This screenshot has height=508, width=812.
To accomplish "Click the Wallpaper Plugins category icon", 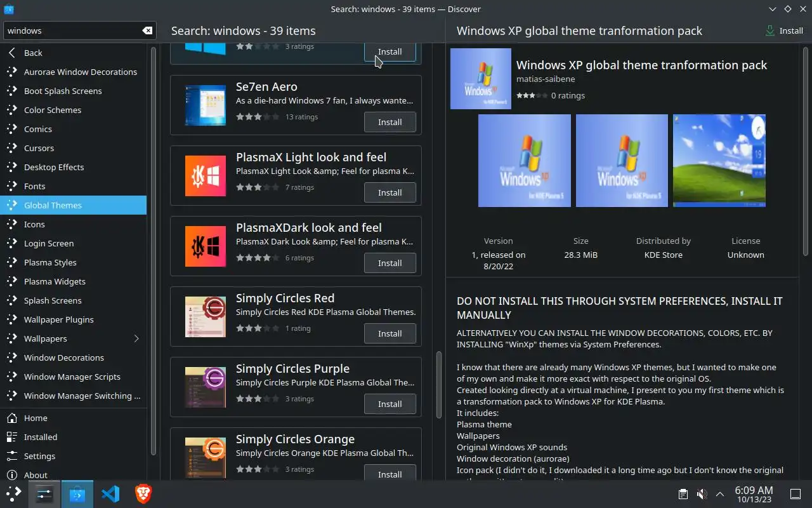I will (x=12, y=319).
